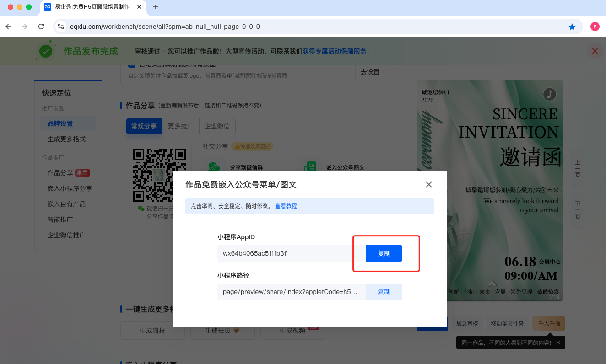Viewport: 606px width, 364px height.
Task: Switch to the 更多推广 tab
Action: coord(180,126)
